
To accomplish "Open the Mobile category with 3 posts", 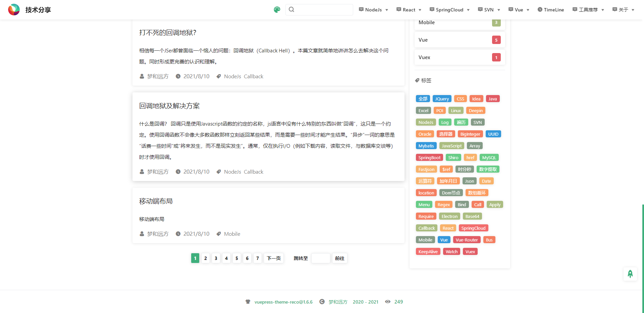I will 460,23.
